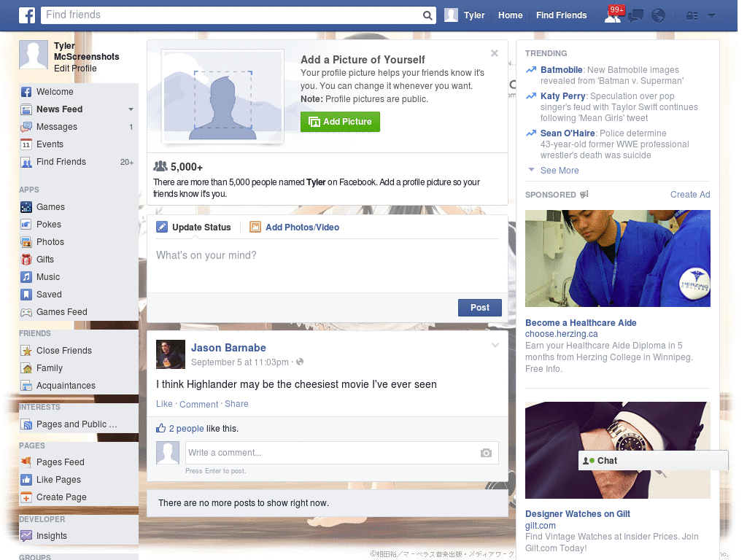Screen dimensions: 747x560
Task: Click the Facebook logo icon
Action: click(27, 15)
